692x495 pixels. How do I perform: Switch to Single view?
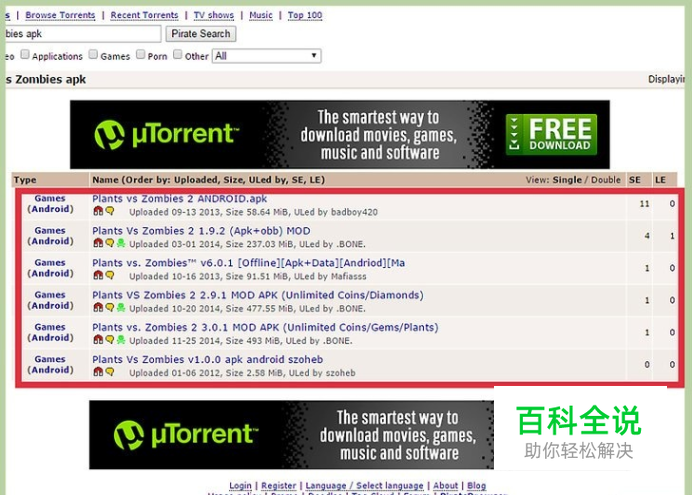click(568, 180)
